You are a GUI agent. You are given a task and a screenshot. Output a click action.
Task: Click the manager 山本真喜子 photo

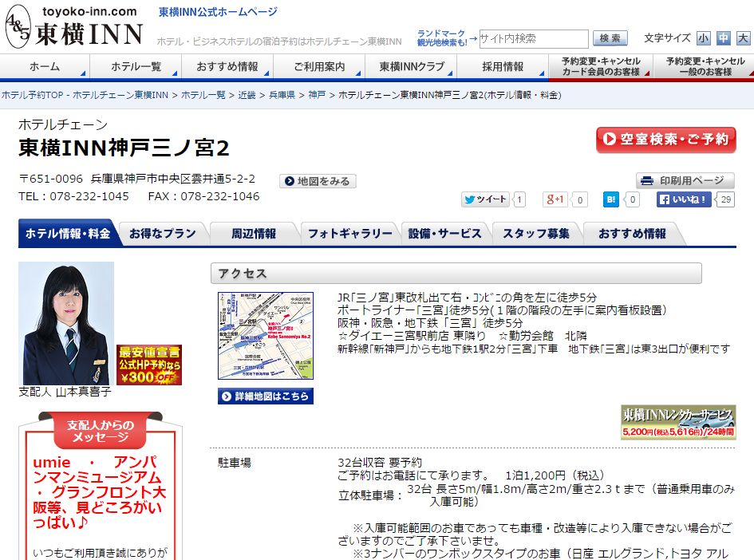[66, 323]
